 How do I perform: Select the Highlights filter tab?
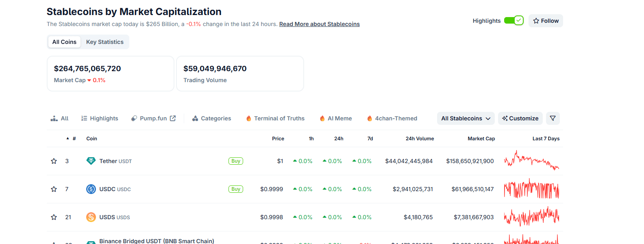tap(100, 118)
